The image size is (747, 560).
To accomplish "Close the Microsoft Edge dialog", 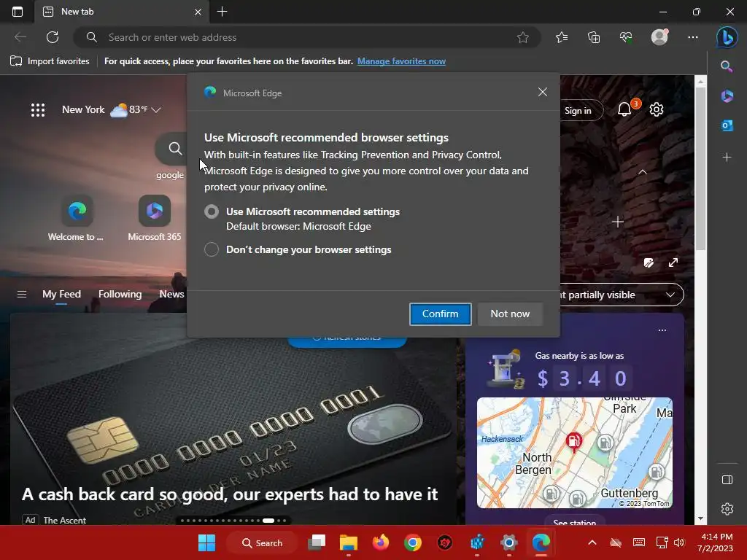I will [x=542, y=93].
